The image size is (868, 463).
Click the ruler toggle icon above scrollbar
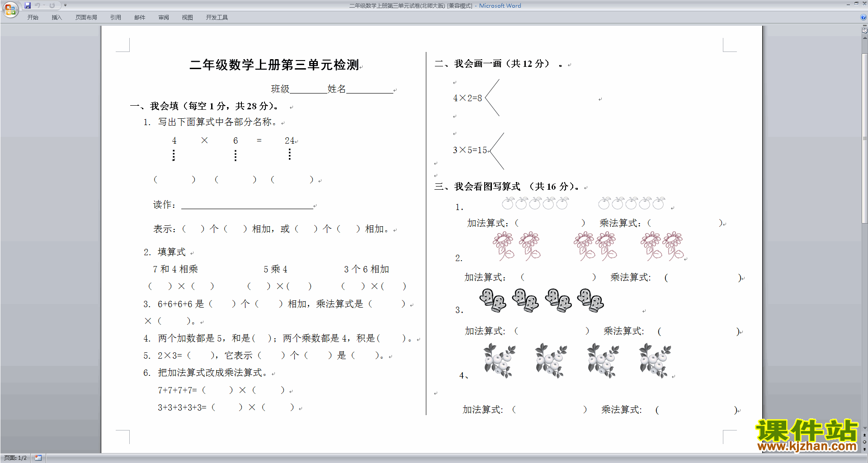point(864,31)
